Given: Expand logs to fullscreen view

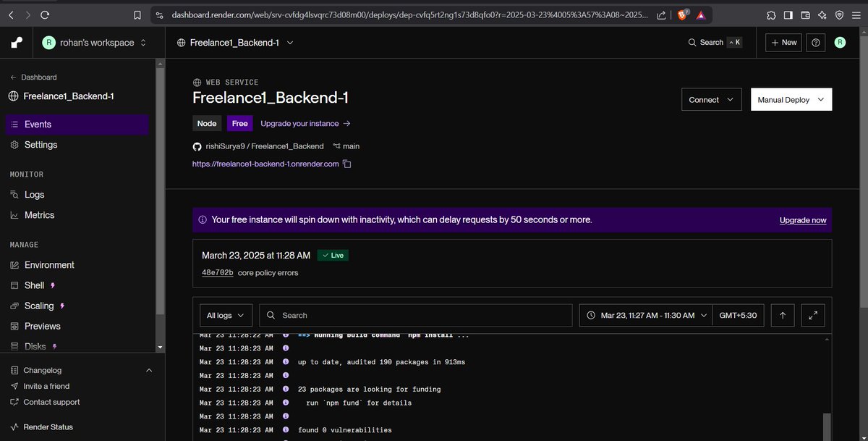Looking at the screenshot, I should pos(813,316).
